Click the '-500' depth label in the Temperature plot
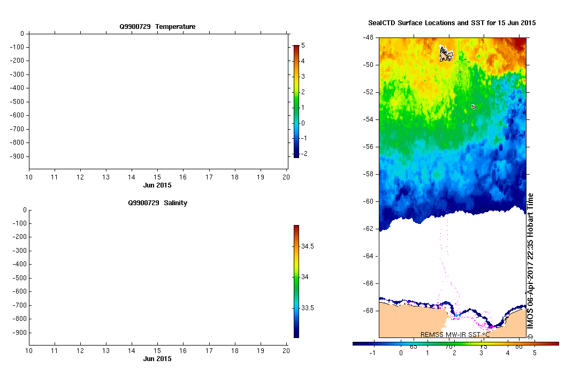The width and height of the screenshot is (588, 375). pyautogui.click(x=17, y=102)
